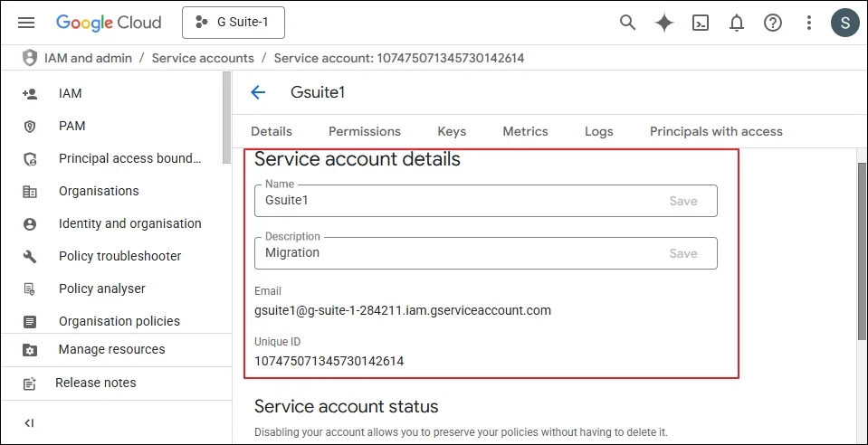Open the hamburger navigation menu
868x445 pixels.
tap(26, 23)
